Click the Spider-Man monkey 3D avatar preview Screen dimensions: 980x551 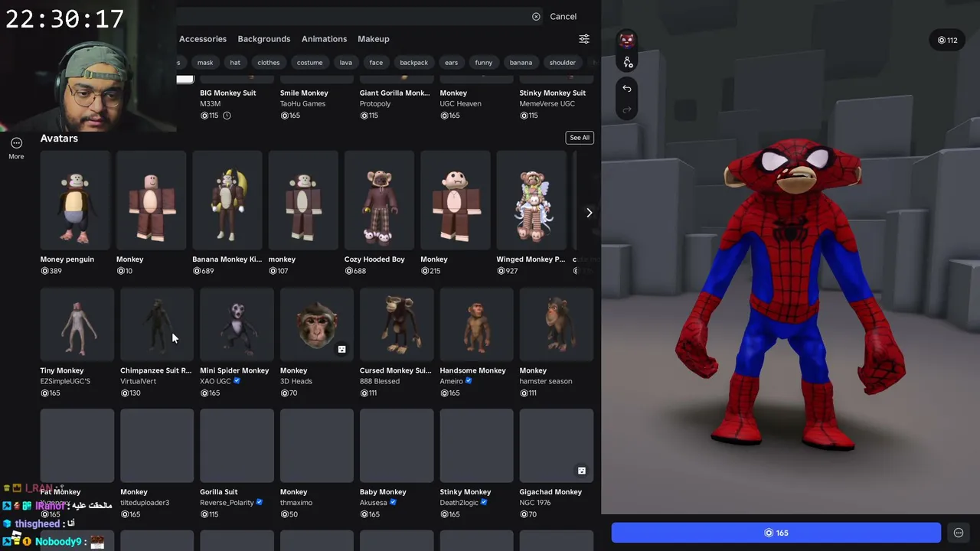tap(790, 295)
